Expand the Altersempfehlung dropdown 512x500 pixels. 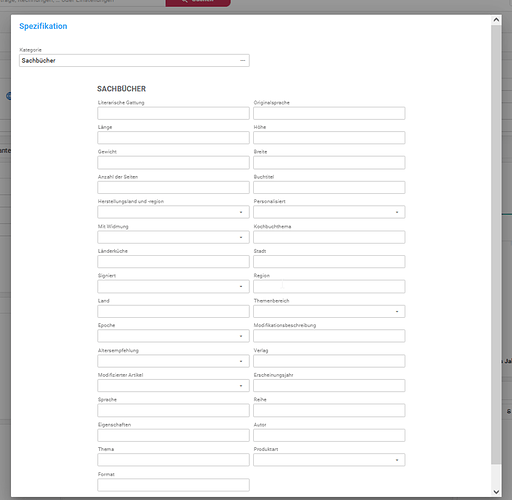pyautogui.click(x=173, y=361)
